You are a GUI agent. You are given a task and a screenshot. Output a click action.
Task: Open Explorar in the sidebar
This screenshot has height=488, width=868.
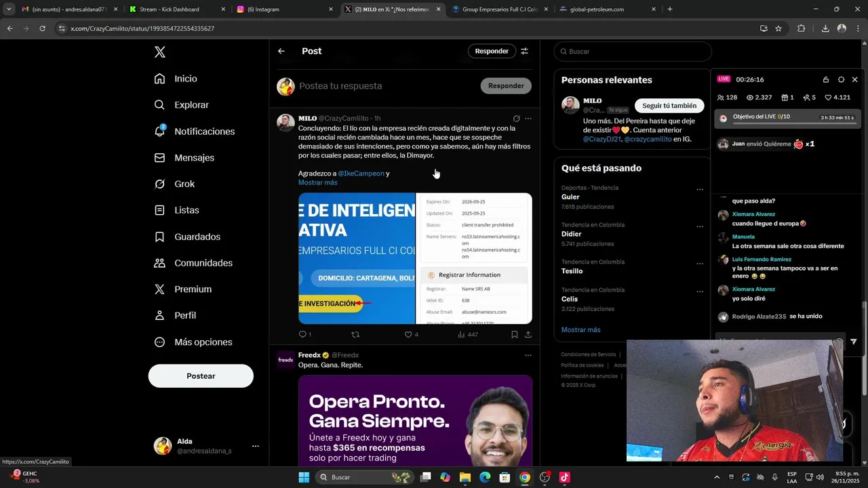[181, 105]
